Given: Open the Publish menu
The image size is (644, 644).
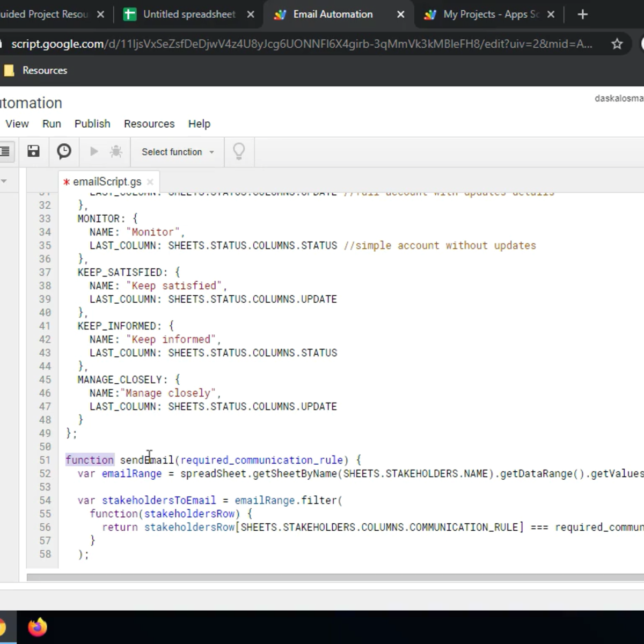Looking at the screenshot, I should point(92,124).
